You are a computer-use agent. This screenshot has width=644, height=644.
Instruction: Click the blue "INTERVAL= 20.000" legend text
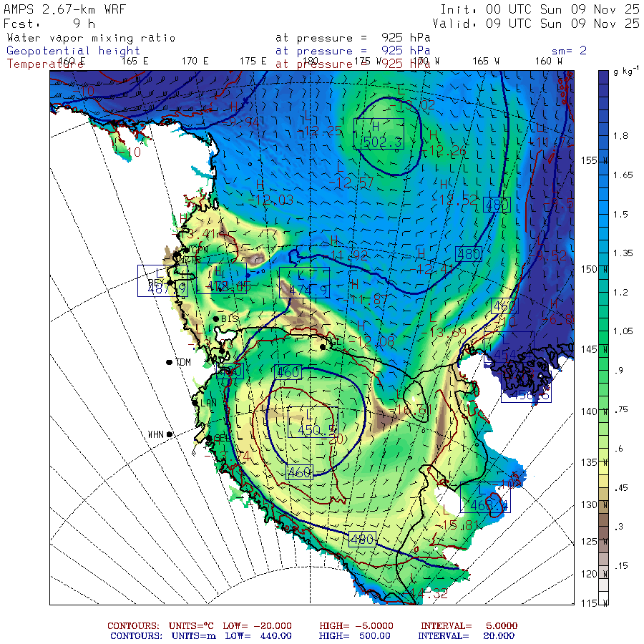(466, 636)
